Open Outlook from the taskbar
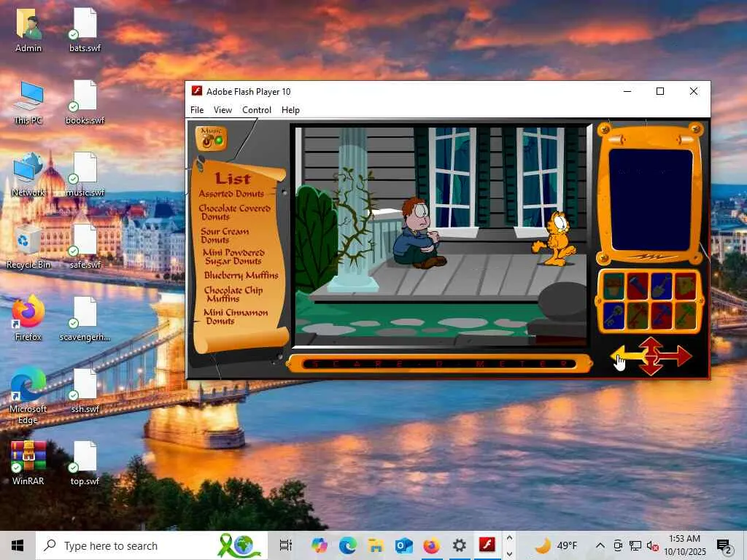The image size is (747, 560). coord(403,545)
